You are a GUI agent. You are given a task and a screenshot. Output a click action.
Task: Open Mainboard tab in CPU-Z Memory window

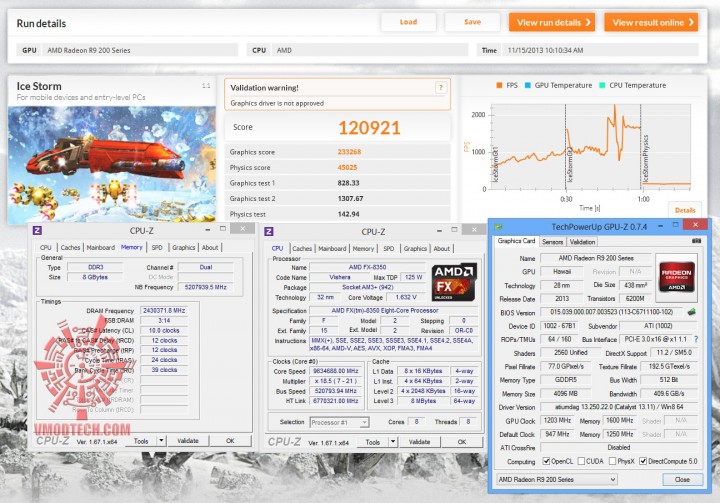point(101,247)
